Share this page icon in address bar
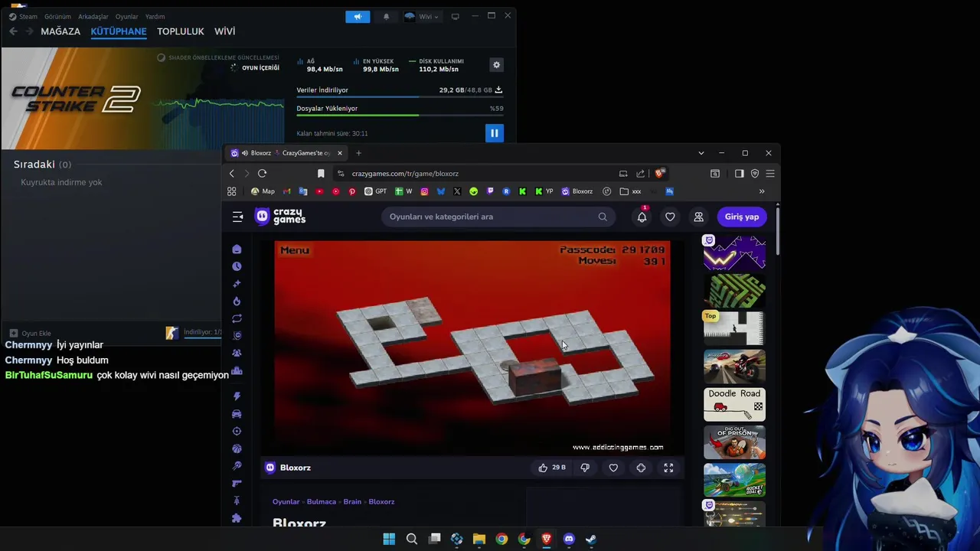The image size is (980, 551). click(x=641, y=174)
